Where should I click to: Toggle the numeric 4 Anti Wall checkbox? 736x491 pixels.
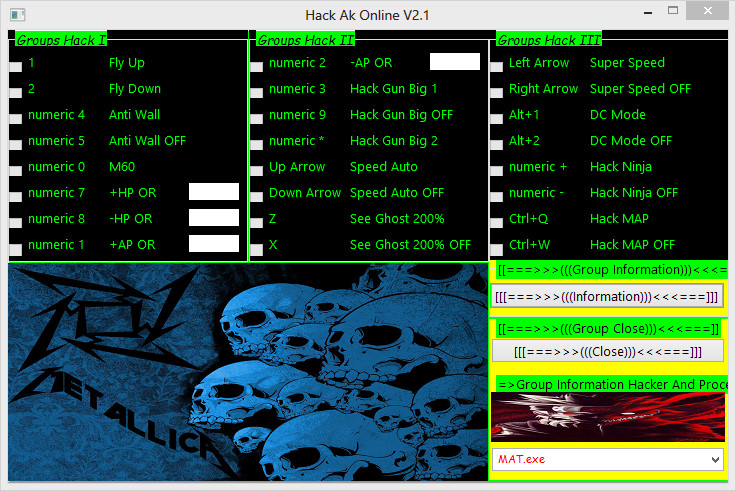pyautogui.click(x=15, y=118)
